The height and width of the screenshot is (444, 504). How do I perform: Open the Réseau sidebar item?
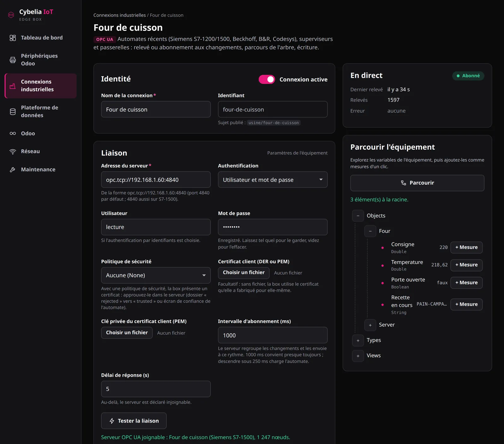[x=41, y=152]
